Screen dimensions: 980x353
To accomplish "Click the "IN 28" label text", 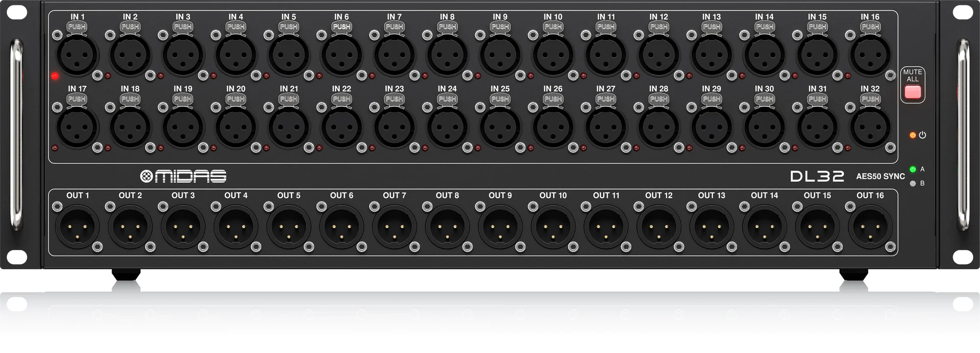I will 659,89.
